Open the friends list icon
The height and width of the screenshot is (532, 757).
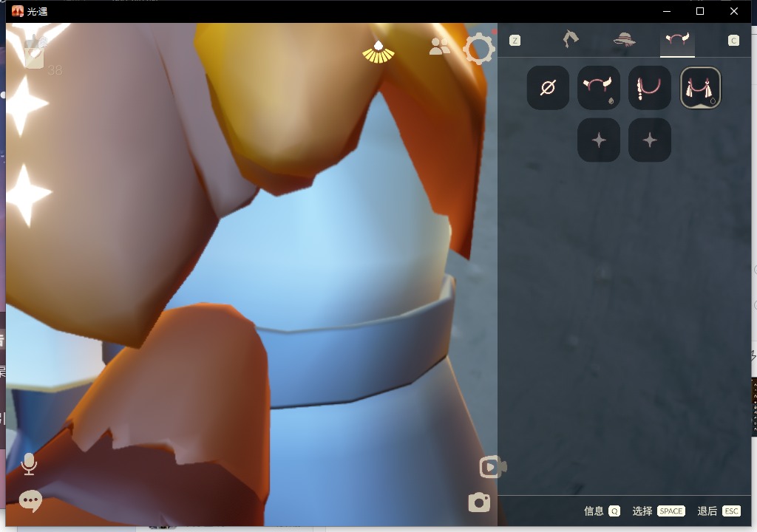(x=439, y=47)
